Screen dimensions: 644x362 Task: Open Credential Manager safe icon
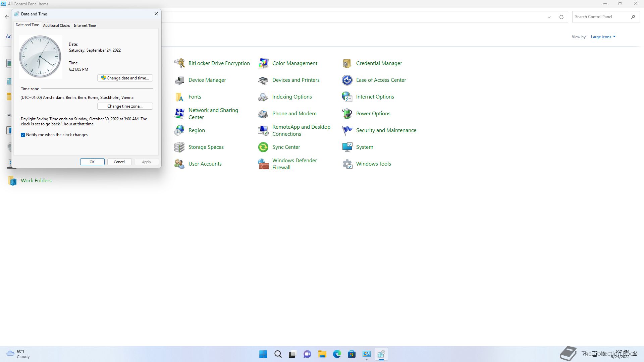point(347,63)
